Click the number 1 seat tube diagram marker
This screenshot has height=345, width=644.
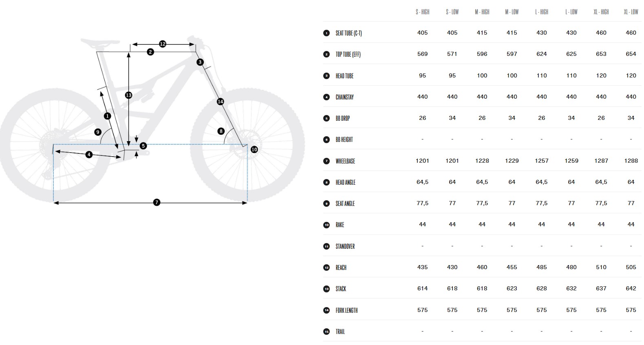tap(108, 116)
